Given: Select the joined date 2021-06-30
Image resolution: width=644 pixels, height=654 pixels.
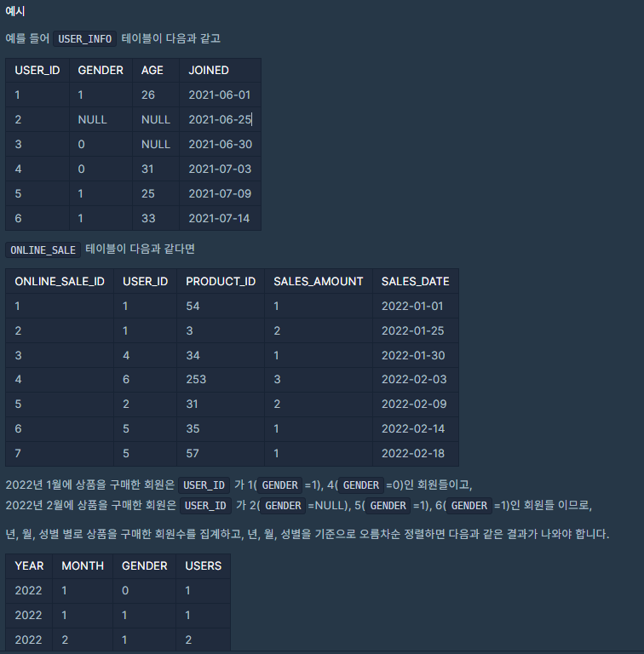Looking at the screenshot, I should pyautogui.click(x=221, y=144).
